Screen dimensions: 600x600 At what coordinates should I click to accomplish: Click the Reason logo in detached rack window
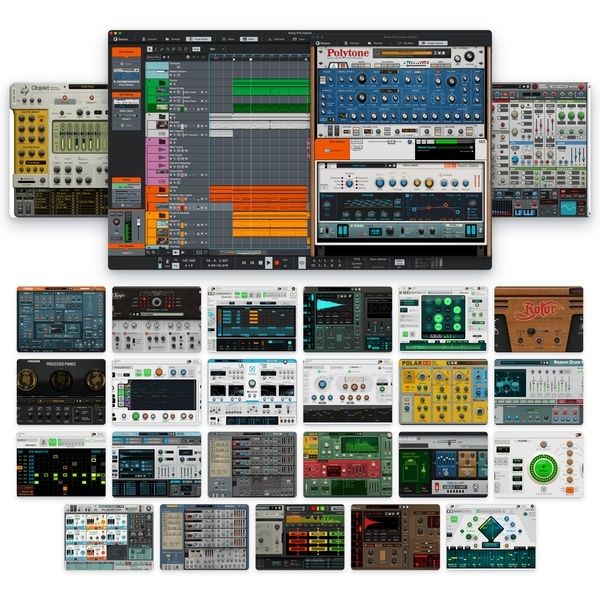pos(323,43)
